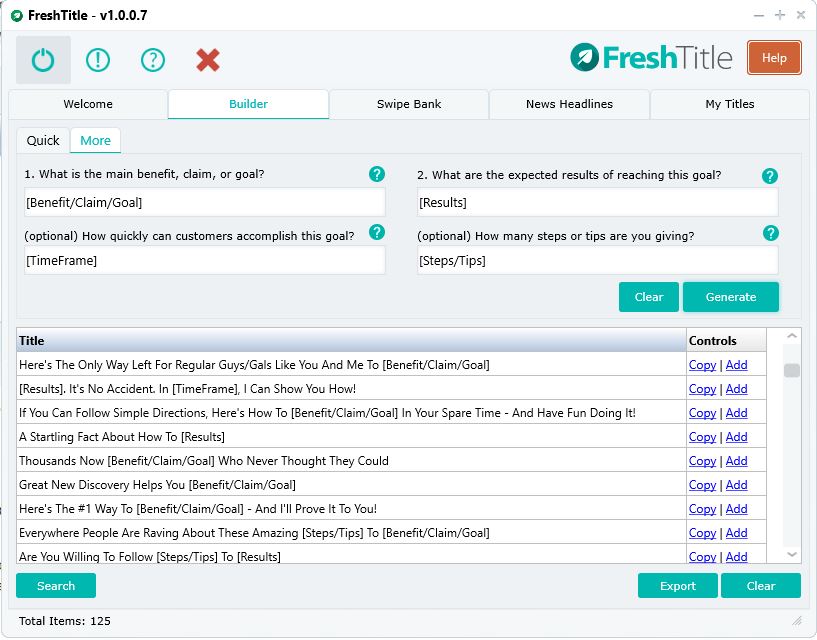Click the exclamation mark info icon
Screen dimensions: 817x640
98,60
